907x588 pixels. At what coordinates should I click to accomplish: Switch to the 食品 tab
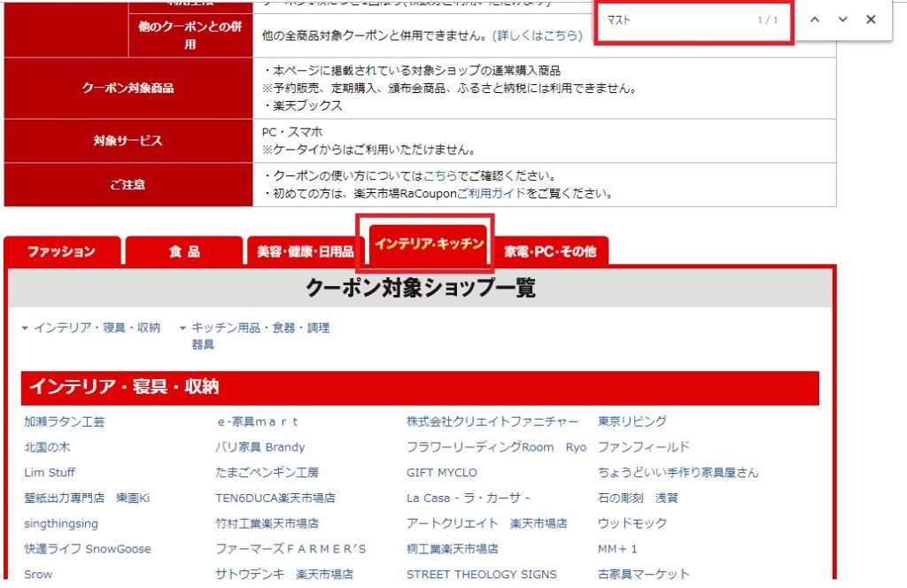click(184, 251)
